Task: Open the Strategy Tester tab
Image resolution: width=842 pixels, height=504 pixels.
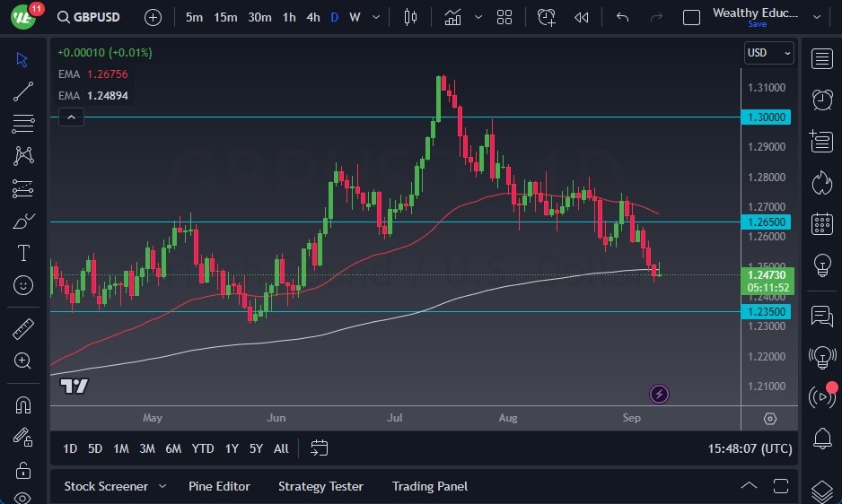Action: point(320,486)
